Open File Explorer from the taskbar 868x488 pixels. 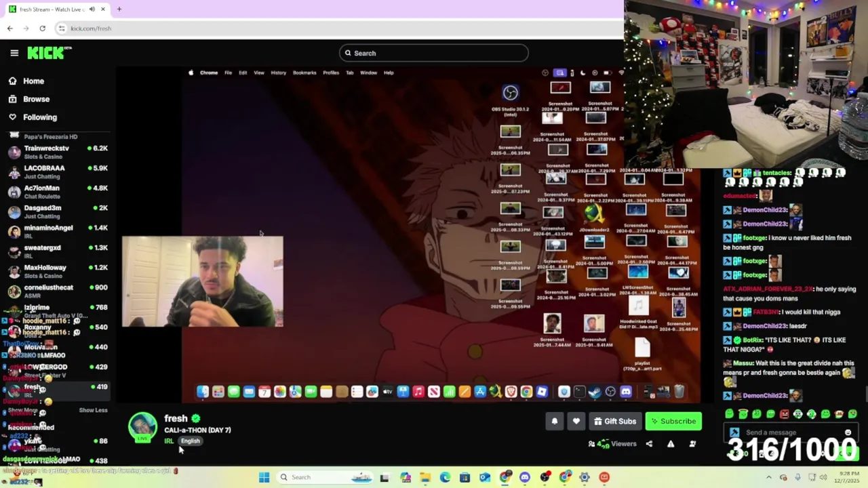pos(425,477)
